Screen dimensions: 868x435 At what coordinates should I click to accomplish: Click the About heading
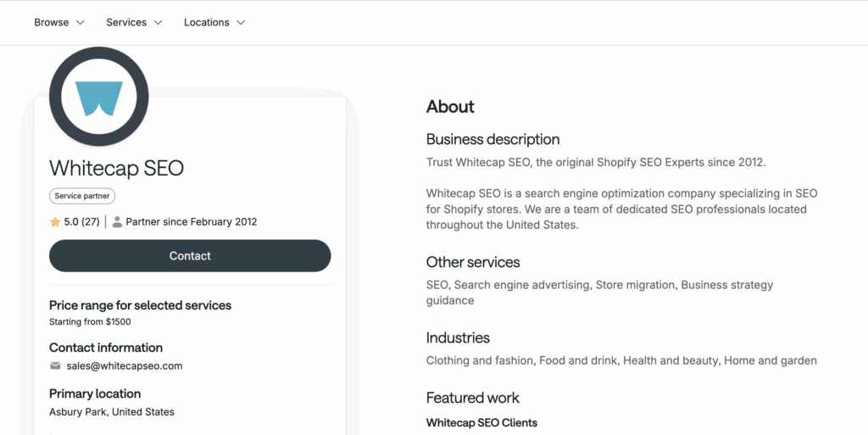tap(450, 106)
